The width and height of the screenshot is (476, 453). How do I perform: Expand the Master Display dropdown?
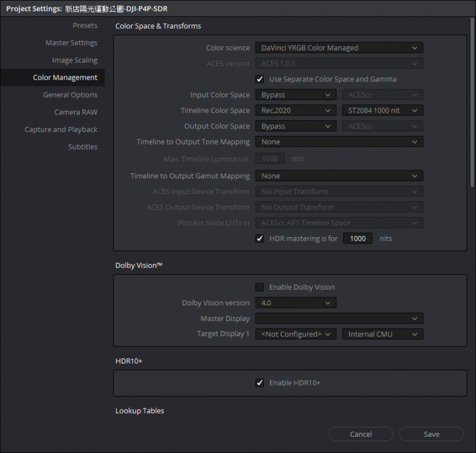click(339, 318)
